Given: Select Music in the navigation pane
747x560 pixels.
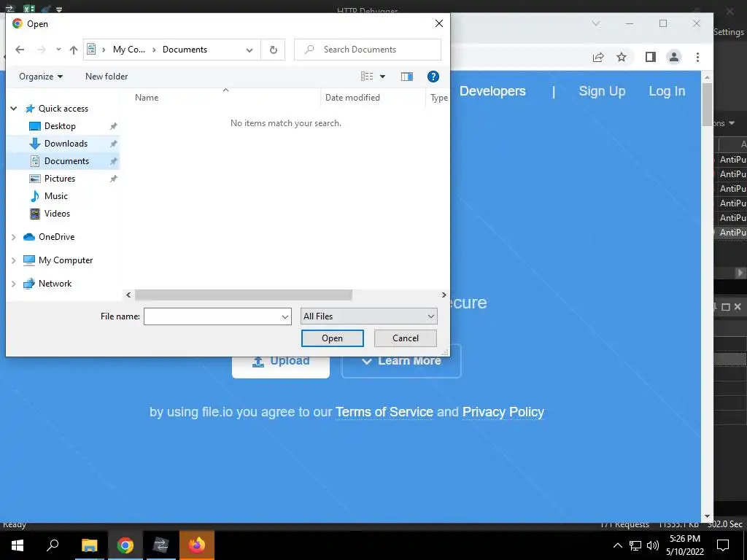Looking at the screenshot, I should pyautogui.click(x=55, y=196).
